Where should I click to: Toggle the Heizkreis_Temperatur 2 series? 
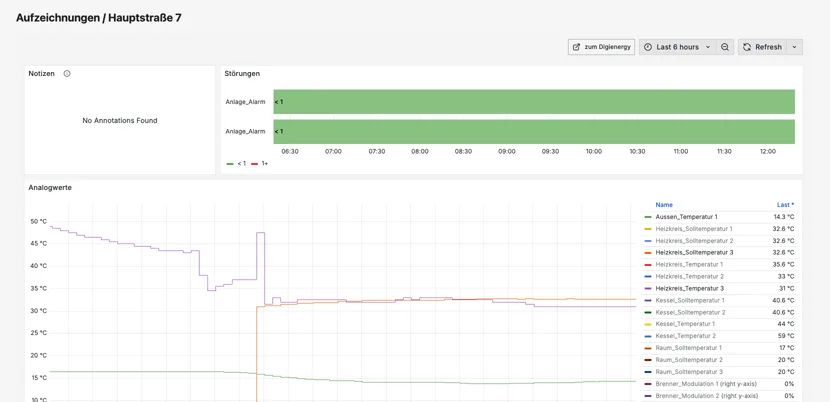coord(689,276)
